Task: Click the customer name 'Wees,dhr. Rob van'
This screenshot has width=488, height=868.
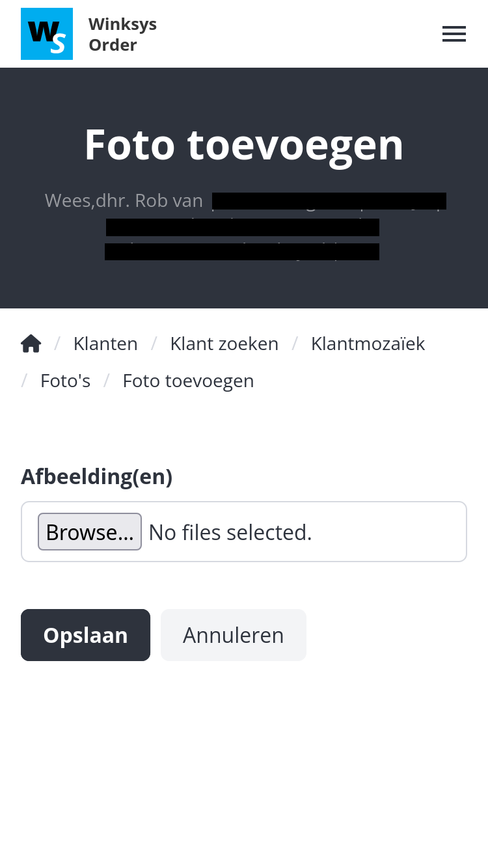Action: point(124,200)
